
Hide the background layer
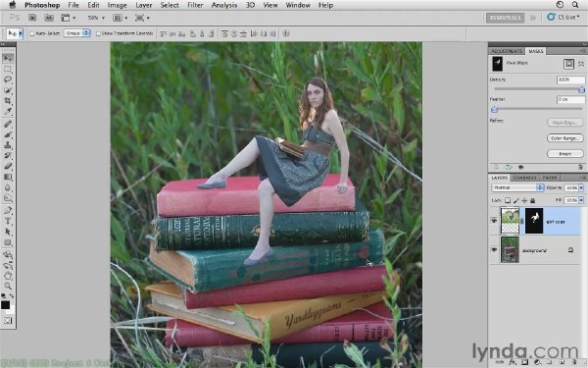(494, 249)
